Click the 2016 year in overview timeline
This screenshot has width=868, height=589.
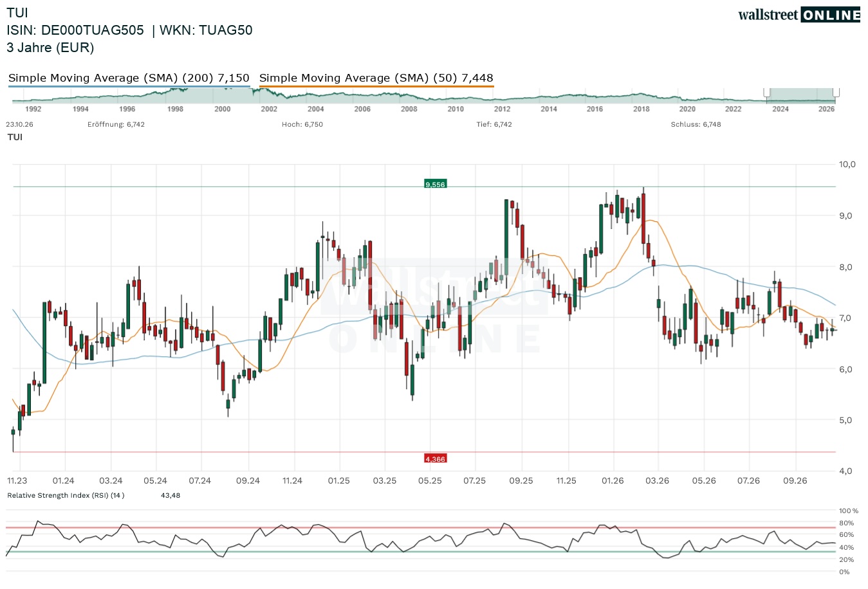(x=595, y=109)
